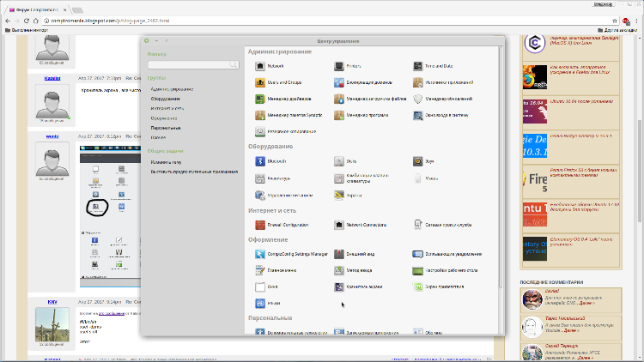Image resolution: width=644 pixels, height=362 pixels.
Task: Click inside the control center filter field
Action: [x=187, y=64]
